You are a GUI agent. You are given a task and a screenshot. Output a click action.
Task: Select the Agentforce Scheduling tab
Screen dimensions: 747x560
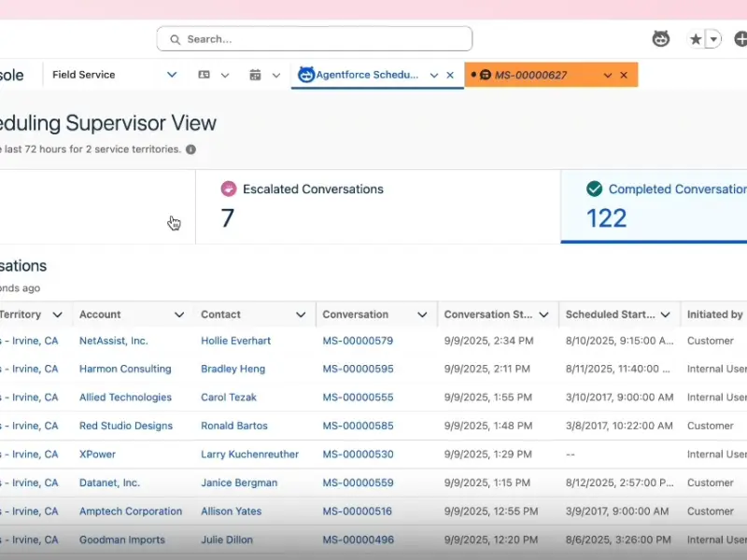(366, 75)
